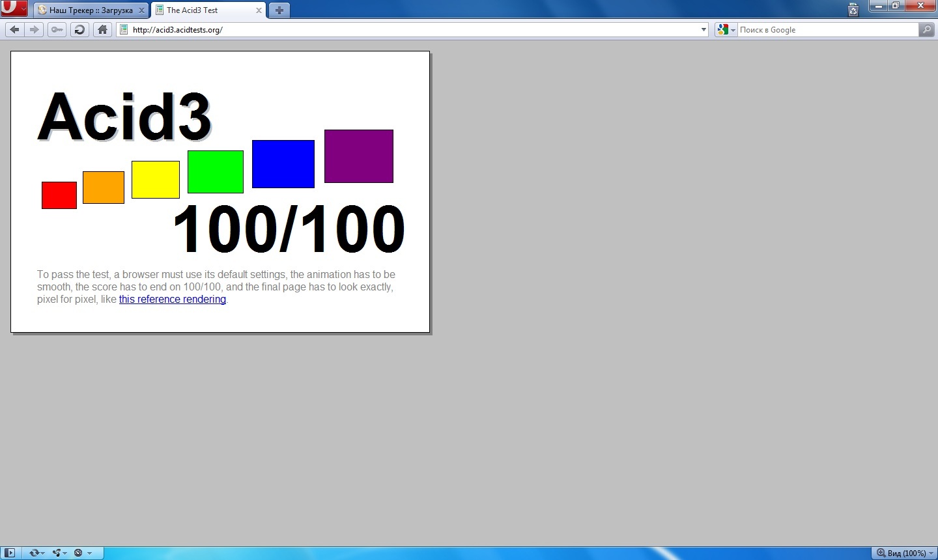Expand the address bar history dropdown

703,29
